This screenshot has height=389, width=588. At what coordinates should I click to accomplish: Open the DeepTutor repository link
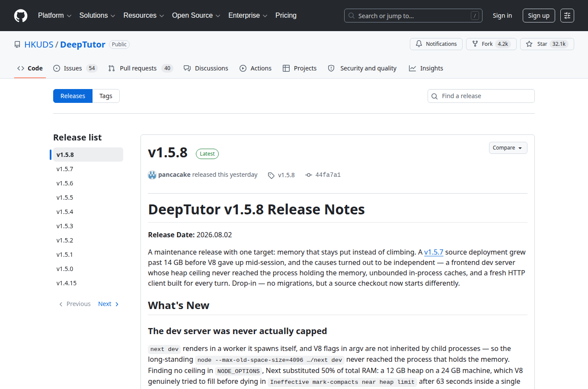tap(83, 45)
